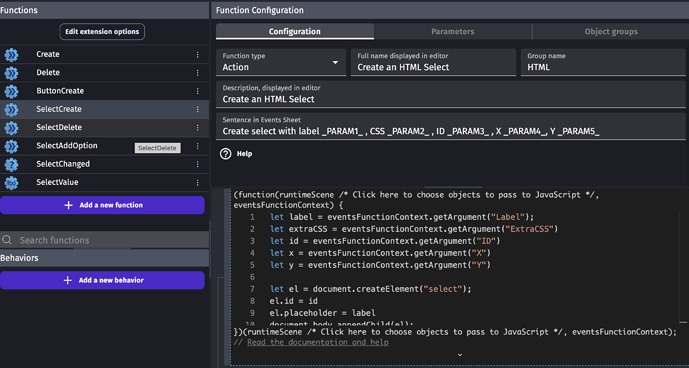Click the SelectChanged condition icon
689x368 pixels.
point(11,164)
